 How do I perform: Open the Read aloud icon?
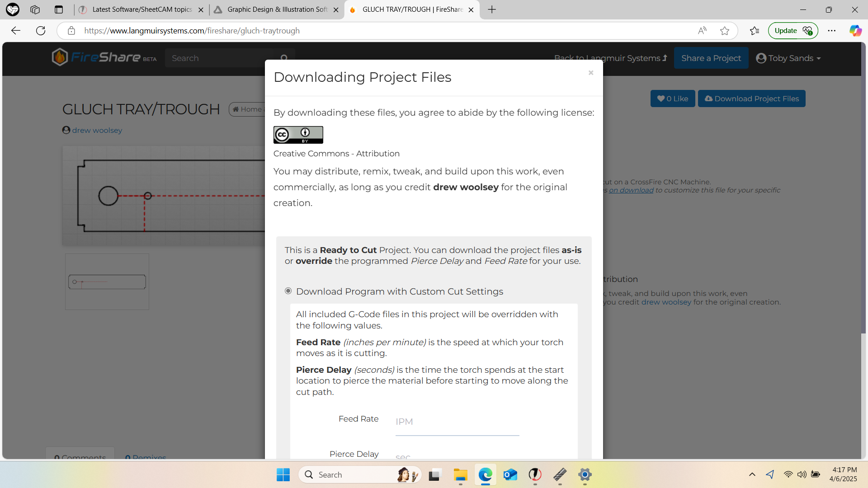(x=702, y=31)
